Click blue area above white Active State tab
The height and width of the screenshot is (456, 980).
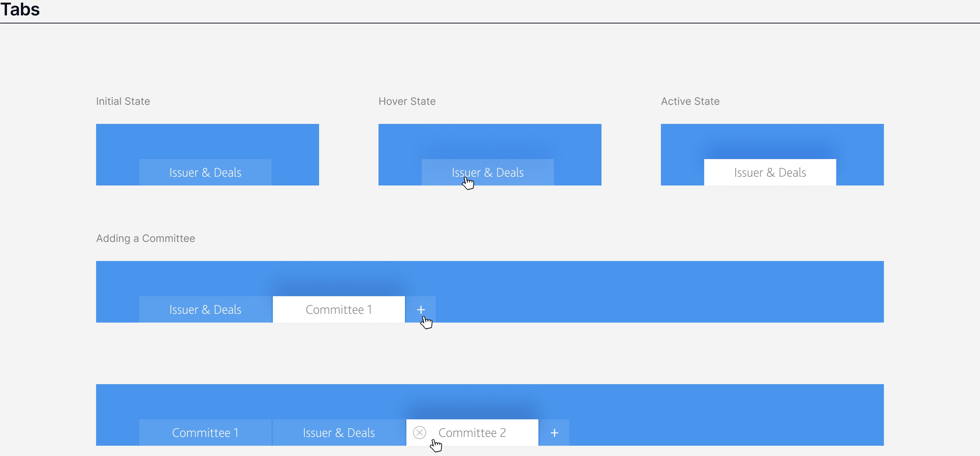[769, 141]
